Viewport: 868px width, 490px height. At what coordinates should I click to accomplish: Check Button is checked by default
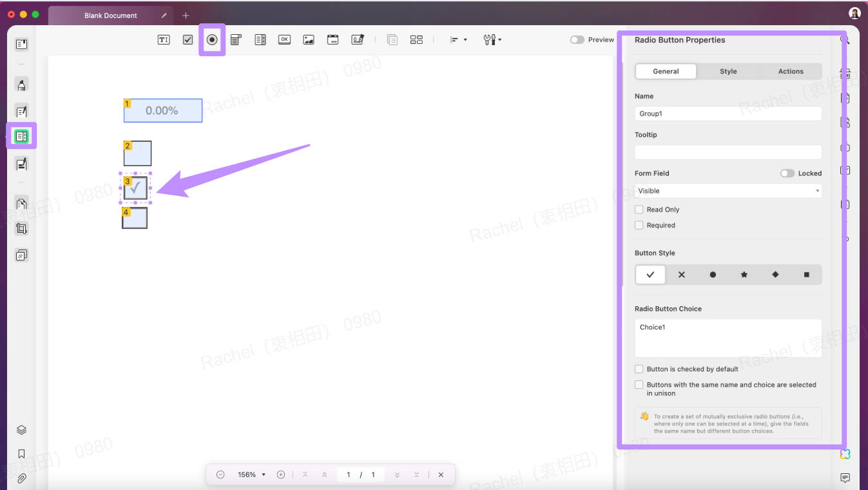tap(639, 369)
